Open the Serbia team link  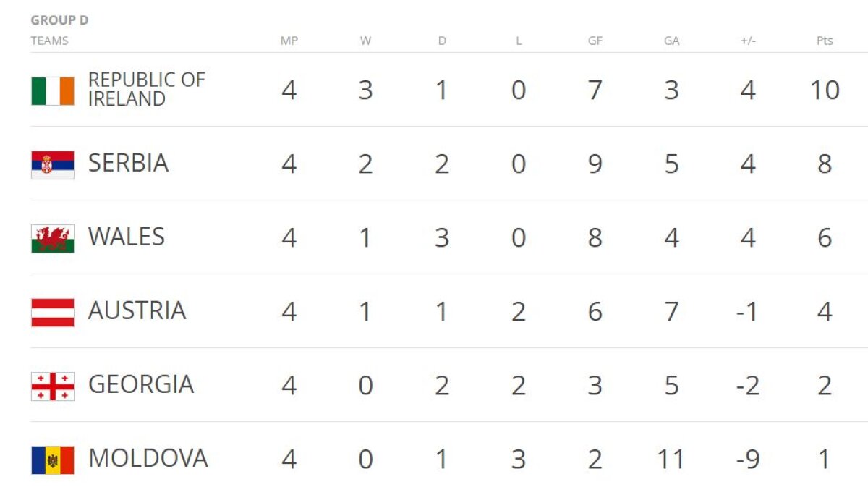(128, 164)
